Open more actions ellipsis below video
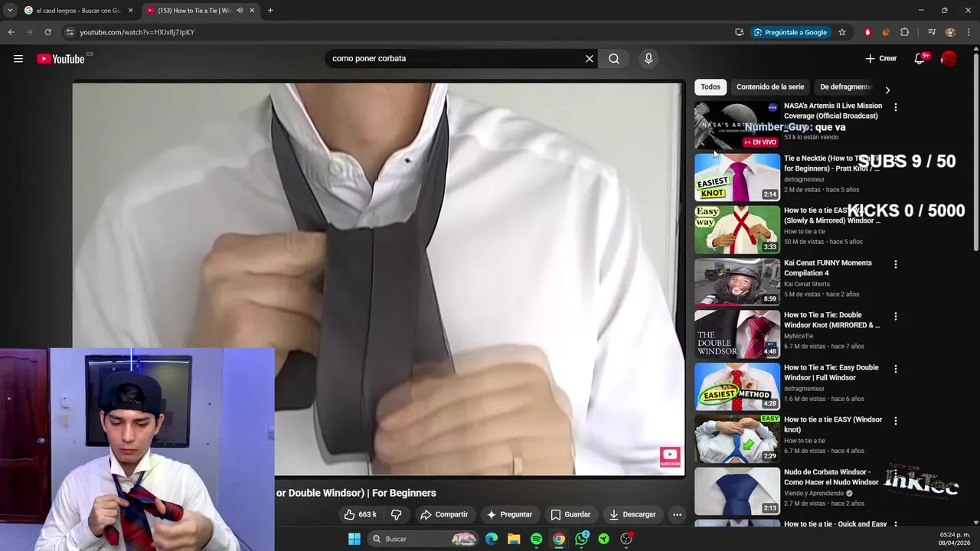Image resolution: width=980 pixels, height=551 pixels. coord(677,514)
